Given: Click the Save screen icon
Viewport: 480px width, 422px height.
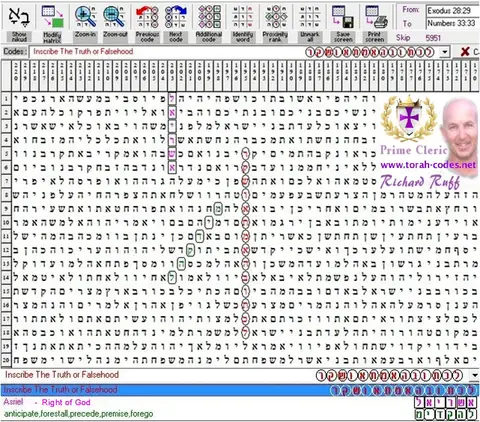Looking at the screenshot, I should coord(343,16).
